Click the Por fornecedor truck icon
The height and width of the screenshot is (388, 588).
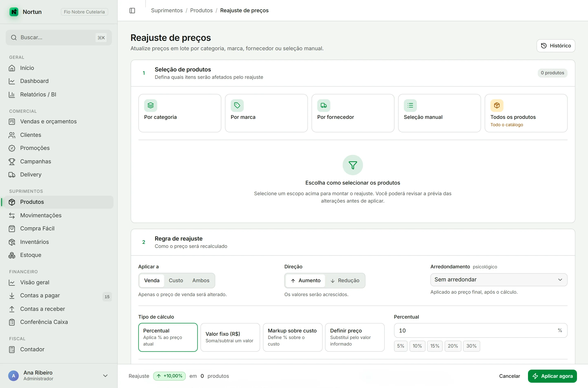(x=324, y=105)
